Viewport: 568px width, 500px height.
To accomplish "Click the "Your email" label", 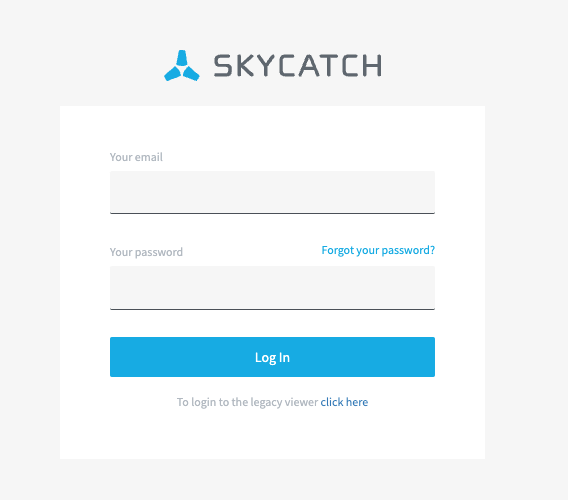I will pyautogui.click(x=136, y=157).
